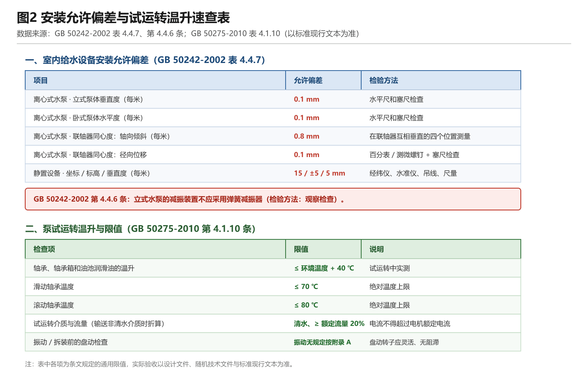
Task: Select 绝对温度上限 in the 滚动轴承温度 row
Action: 390,305
